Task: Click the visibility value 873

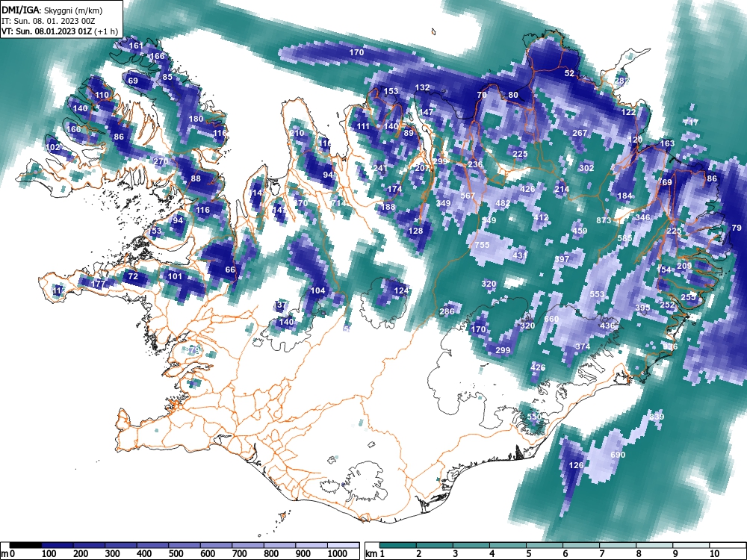Action: [x=604, y=220]
